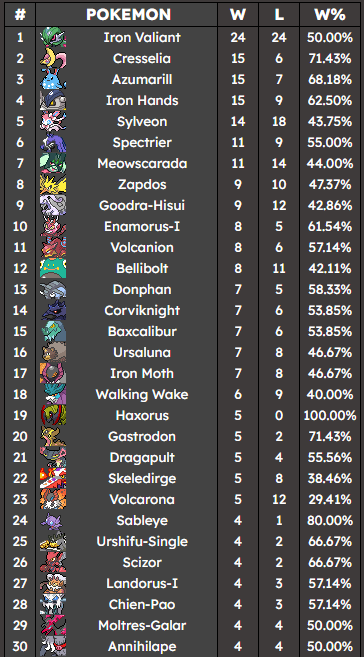Click the # rank column header
Image resolution: width=364 pixels, height=657 pixels.
20,15
